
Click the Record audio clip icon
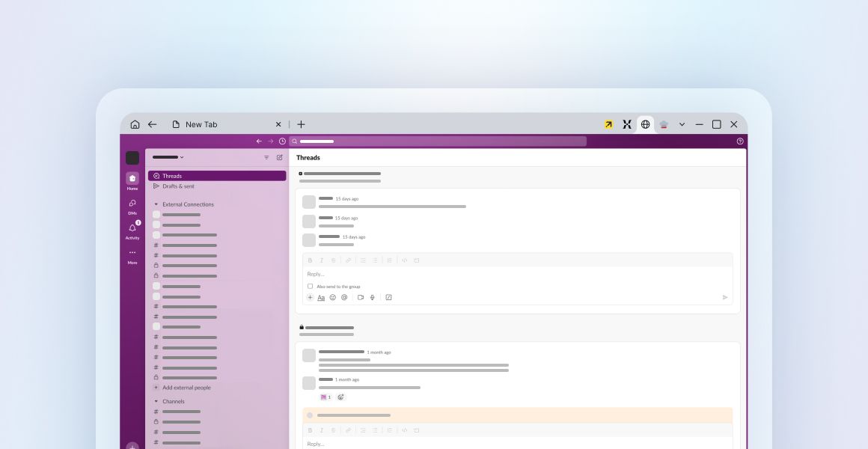tap(372, 297)
